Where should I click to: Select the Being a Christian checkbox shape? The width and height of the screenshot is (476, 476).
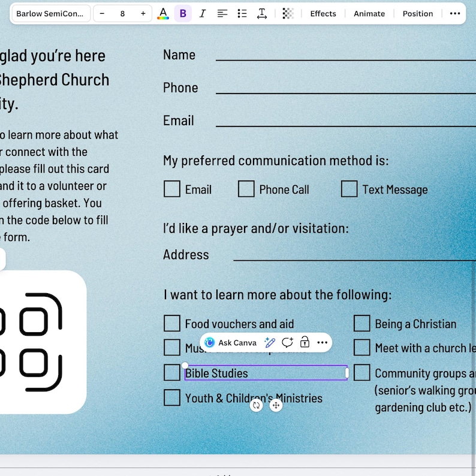click(362, 323)
